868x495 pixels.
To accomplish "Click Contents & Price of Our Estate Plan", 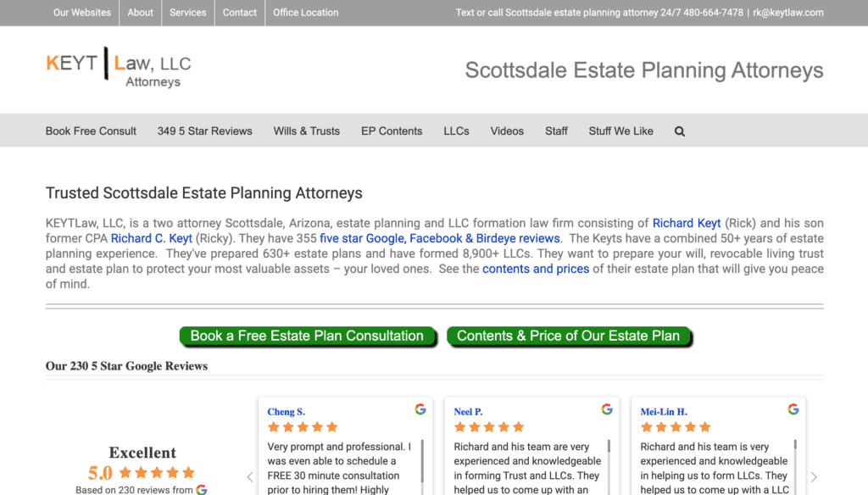I will coord(568,336).
